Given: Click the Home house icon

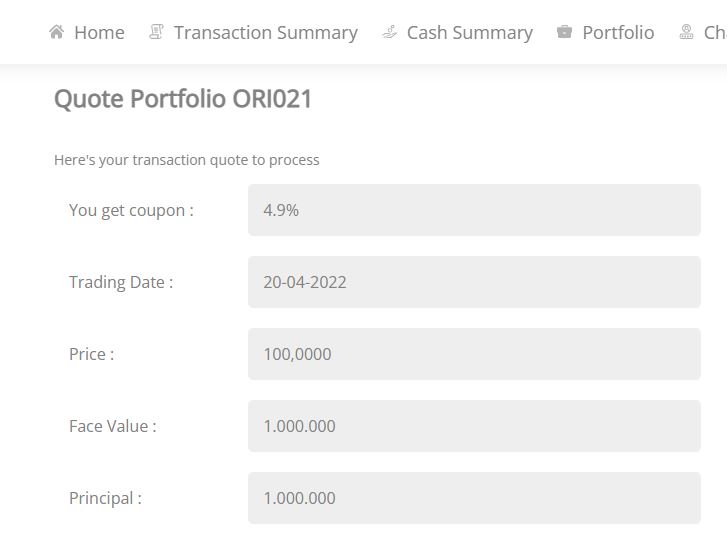Looking at the screenshot, I should click(57, 32).
